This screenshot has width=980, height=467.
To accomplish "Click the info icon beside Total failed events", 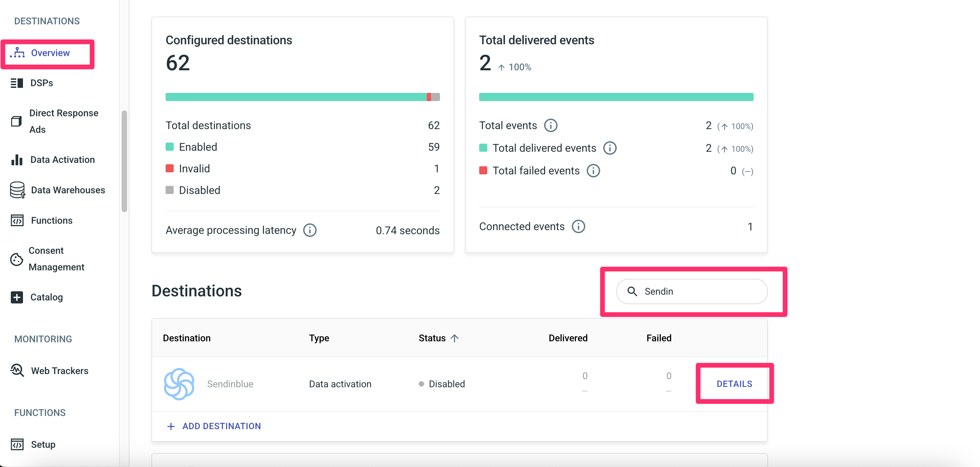I will point(593,171).
